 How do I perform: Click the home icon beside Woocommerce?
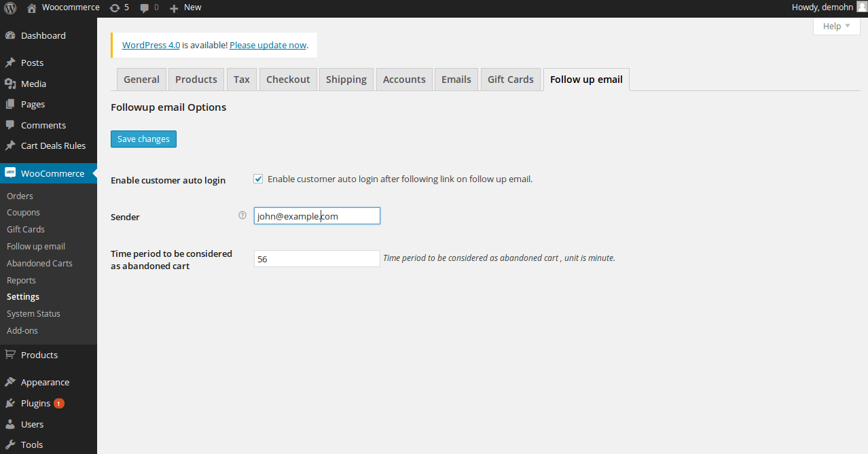32,7
